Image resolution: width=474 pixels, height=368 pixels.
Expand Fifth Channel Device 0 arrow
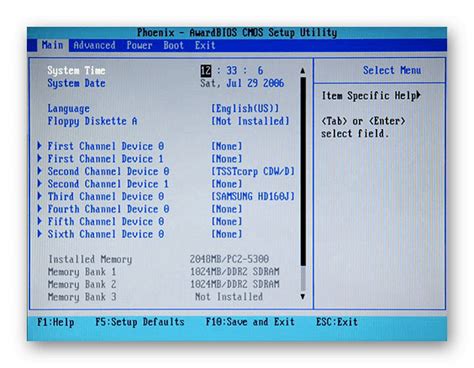click(x=39, y=221)
